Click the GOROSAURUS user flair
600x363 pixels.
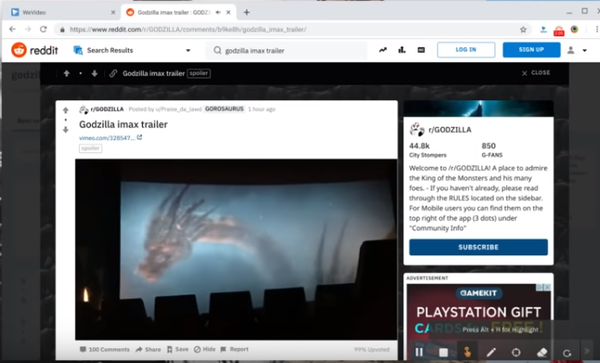tap(224, 109)
